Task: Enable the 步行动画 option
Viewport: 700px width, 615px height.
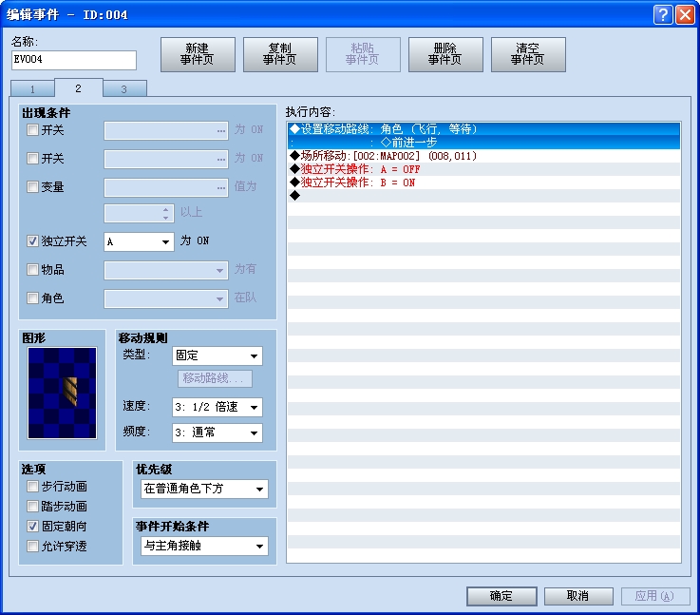Action: pyautogui.click(x=33, y=486)
